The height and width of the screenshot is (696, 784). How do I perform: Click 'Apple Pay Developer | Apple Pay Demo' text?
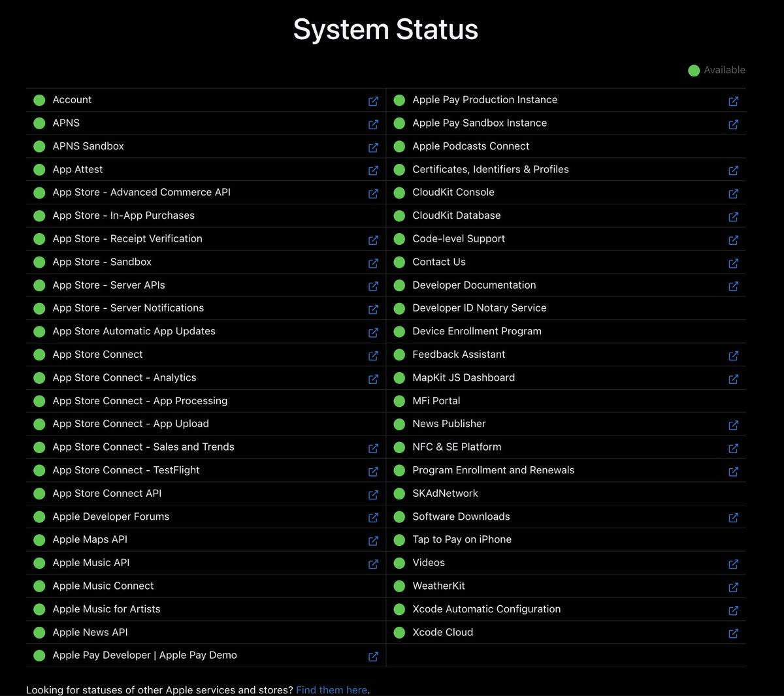[144, 655]
